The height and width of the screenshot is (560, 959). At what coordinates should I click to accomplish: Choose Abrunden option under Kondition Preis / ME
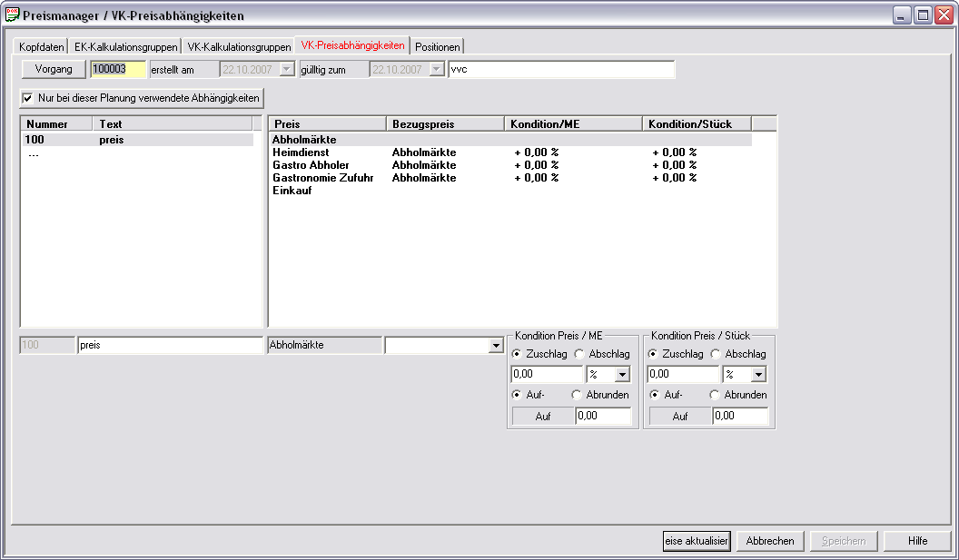pyautogui.click(x=576, y=395)
